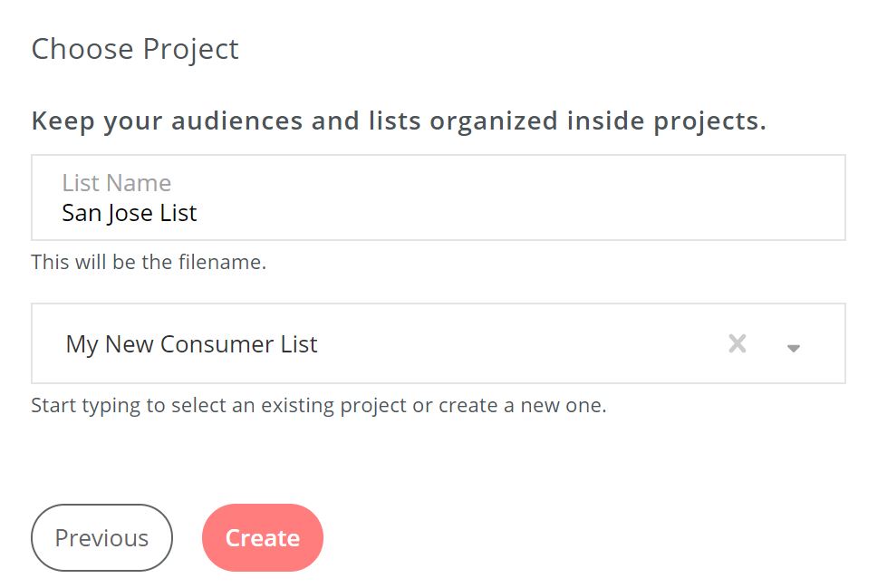Click the gray X beside the dropdown caret
The image size is (887, 588).
tap(738, 343)
